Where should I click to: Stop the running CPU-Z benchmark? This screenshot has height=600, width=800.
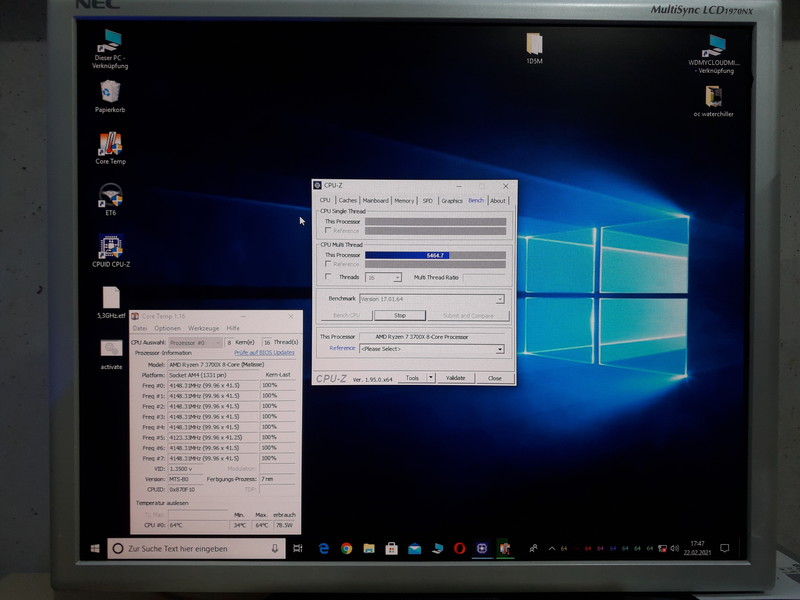tap(400, 315)
